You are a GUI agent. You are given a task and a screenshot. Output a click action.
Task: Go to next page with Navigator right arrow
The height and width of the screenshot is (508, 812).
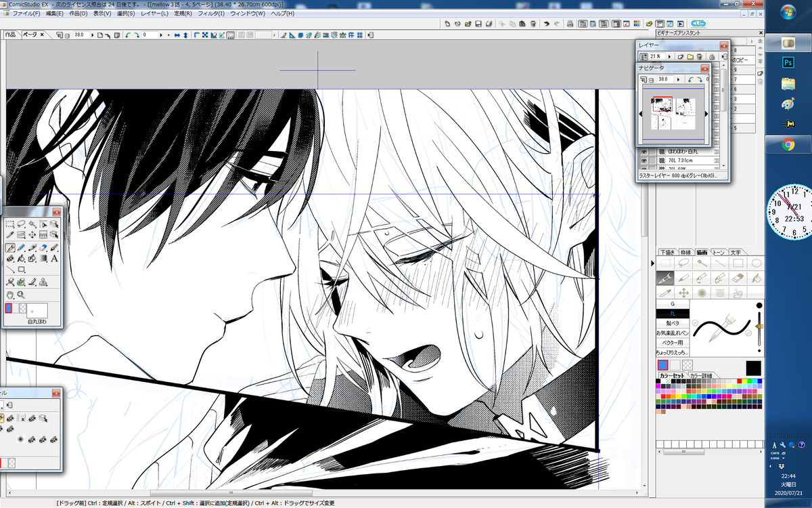coord(706,114)
